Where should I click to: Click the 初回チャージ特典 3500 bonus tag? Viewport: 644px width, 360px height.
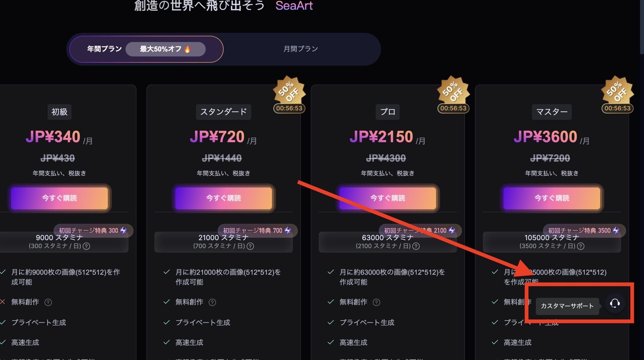coord(584,230)
